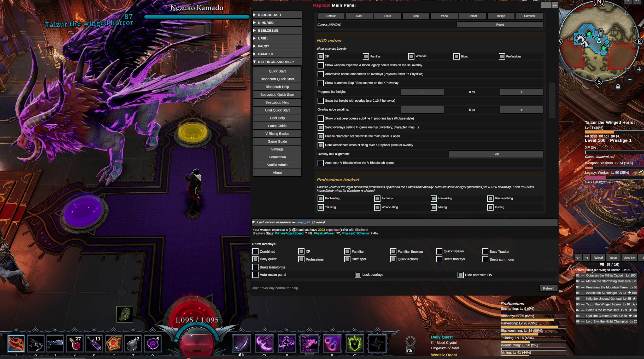Viewport: 644px width, 359px height.
Task: Use the blood potion with count 27
Action: pyautogui.click(x=75, y=343)
